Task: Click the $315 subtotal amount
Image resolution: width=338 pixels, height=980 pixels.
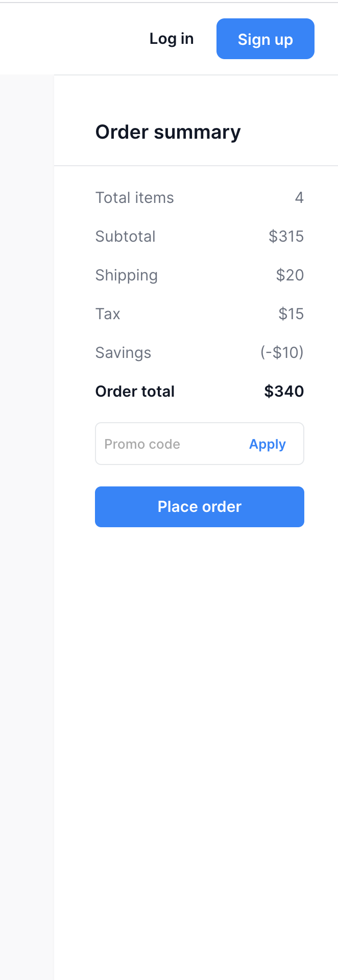Action: coord(286,237)
